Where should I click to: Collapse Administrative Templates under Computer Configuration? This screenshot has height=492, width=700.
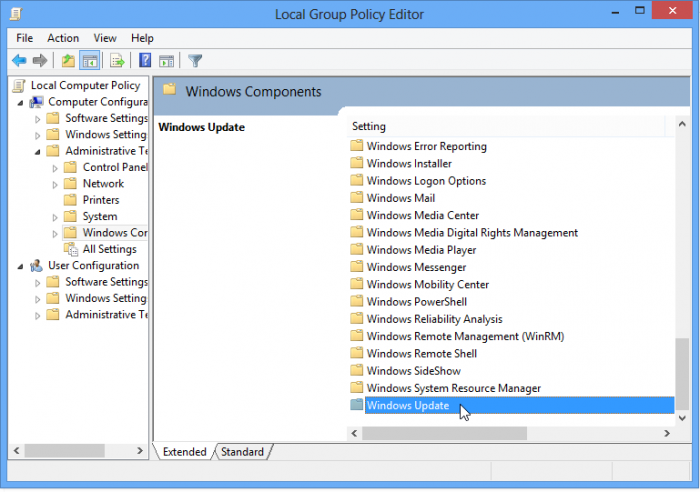38,152
